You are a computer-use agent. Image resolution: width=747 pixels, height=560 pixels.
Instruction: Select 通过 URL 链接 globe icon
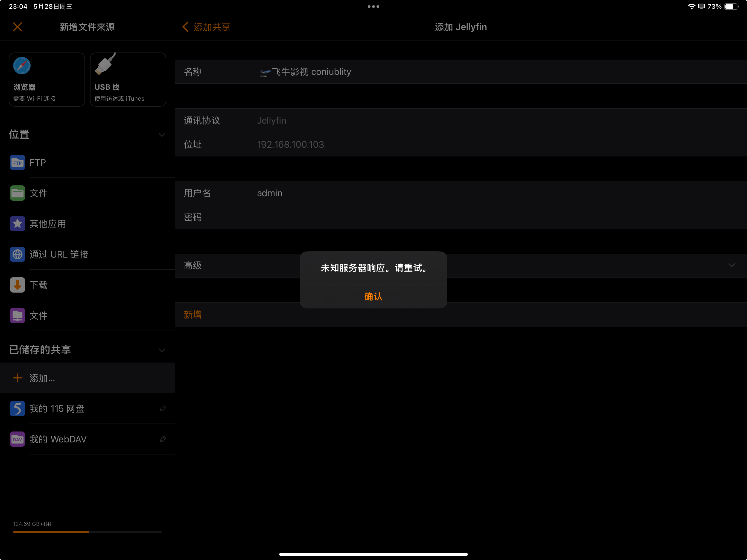click(x=17, y=254)
